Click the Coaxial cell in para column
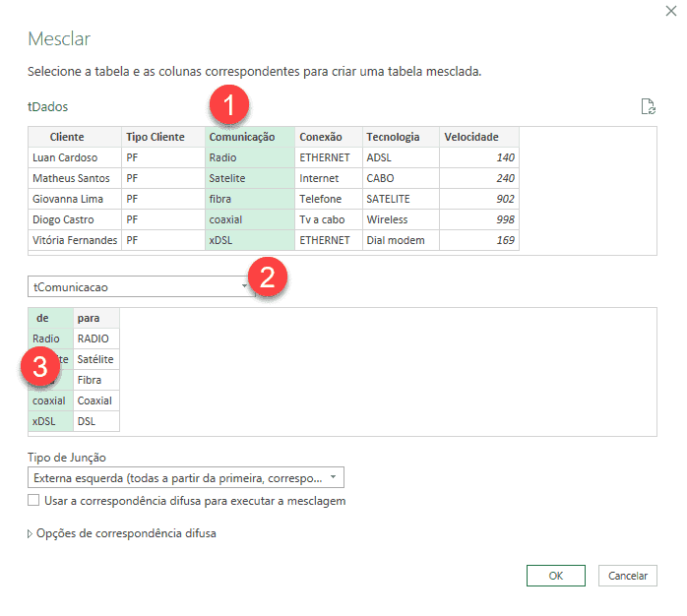The height and width of the screenshot is (616, 687). pyautogui.click(x=96, y=400)
